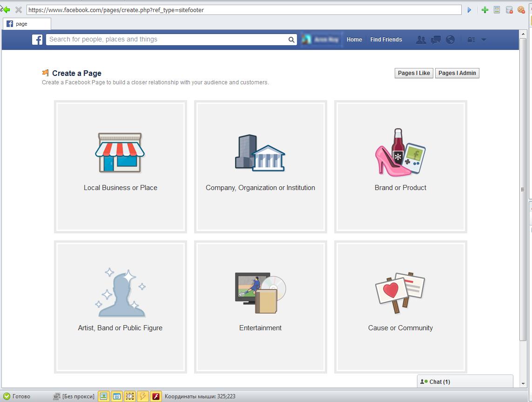Click the blue go arrow beside address bar

tap(469, 10)
